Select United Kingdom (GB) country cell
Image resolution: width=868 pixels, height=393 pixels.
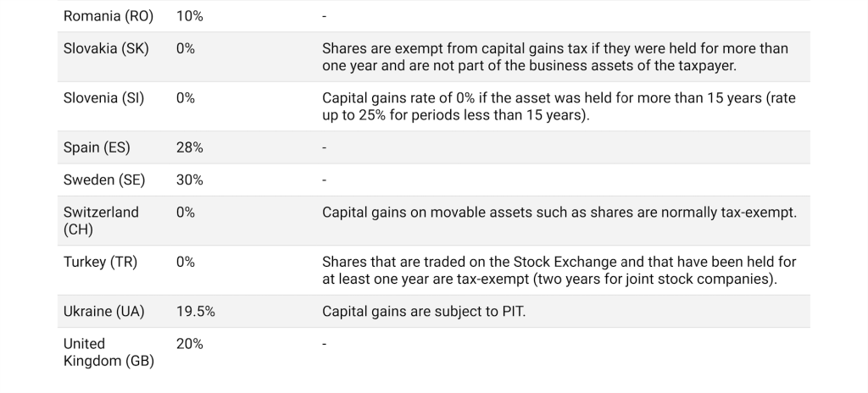pos(108,352)
